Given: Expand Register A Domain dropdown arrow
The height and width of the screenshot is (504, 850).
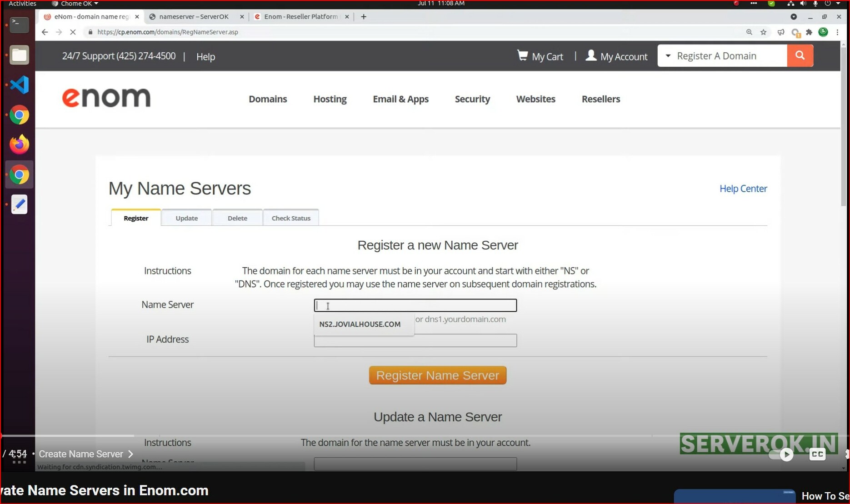Looking at the screenshot, I should [x=668, y=55].
